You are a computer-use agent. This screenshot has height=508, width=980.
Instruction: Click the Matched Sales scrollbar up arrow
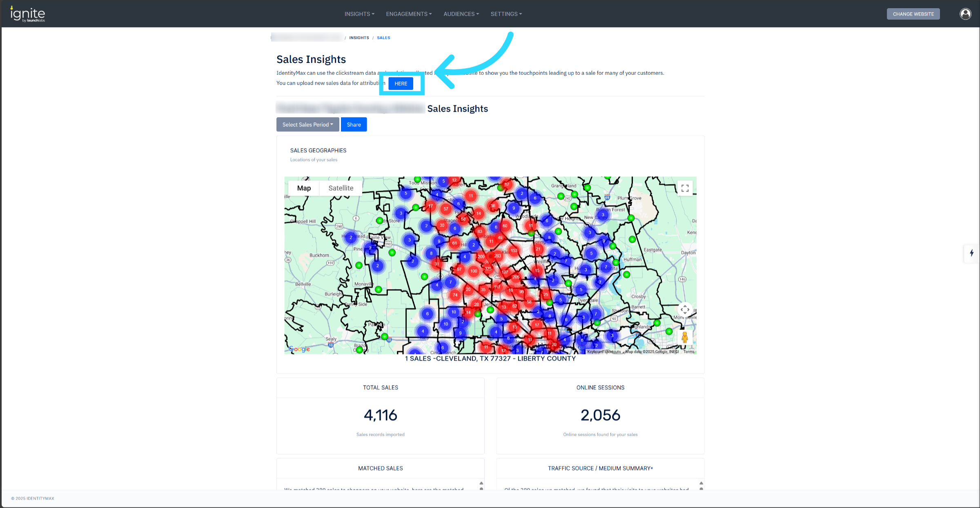coord(481,483)
